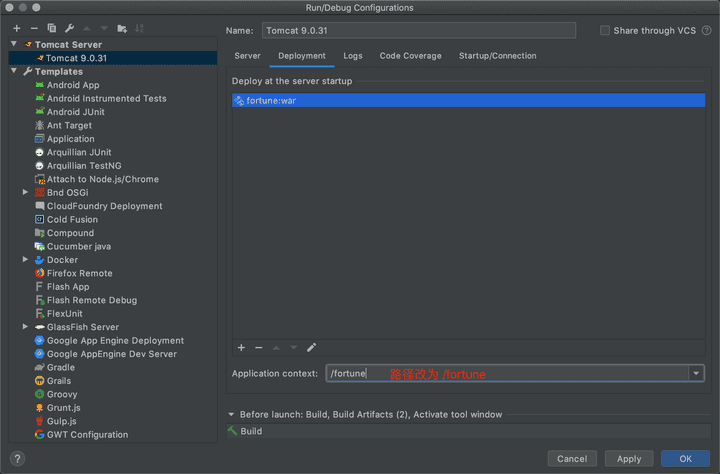Remove the deployment artifact with minus icon
The image size is (720, 474).
pos(258,348)
